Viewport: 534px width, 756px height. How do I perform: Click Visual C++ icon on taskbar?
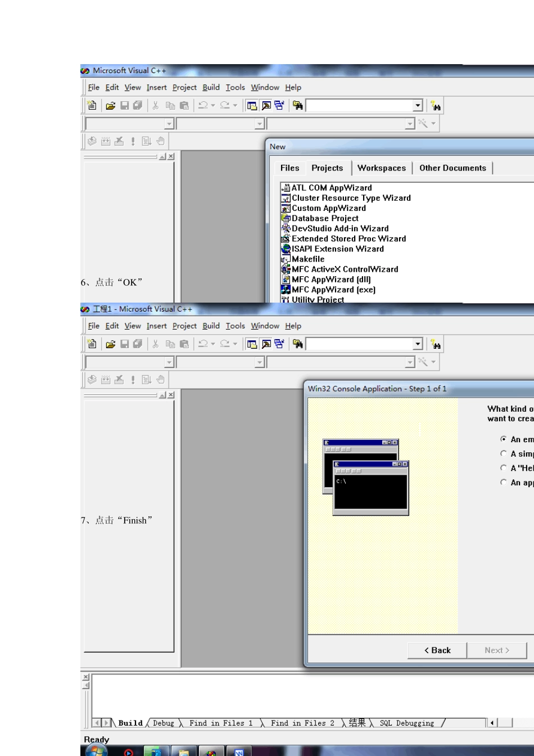[x=211, y=752]
